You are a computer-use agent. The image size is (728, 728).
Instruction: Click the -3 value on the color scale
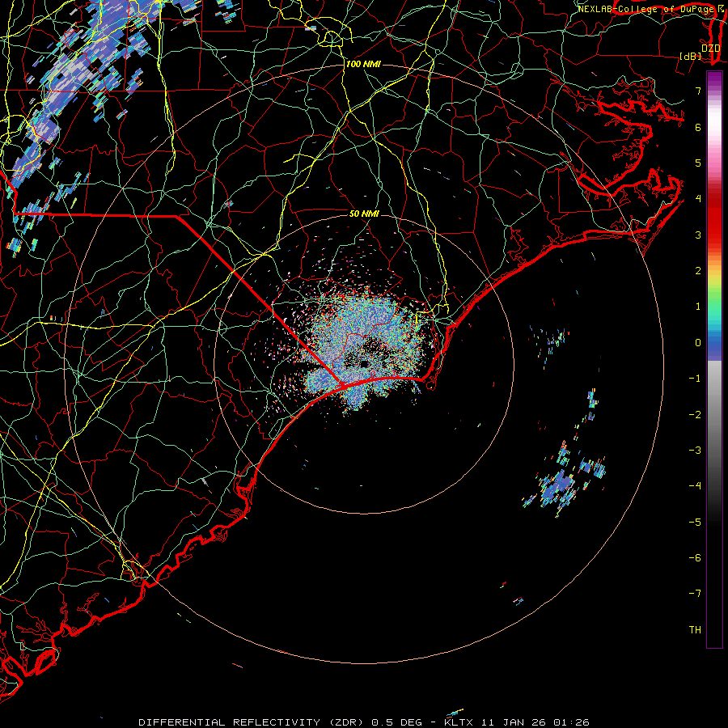pos(695,451)
